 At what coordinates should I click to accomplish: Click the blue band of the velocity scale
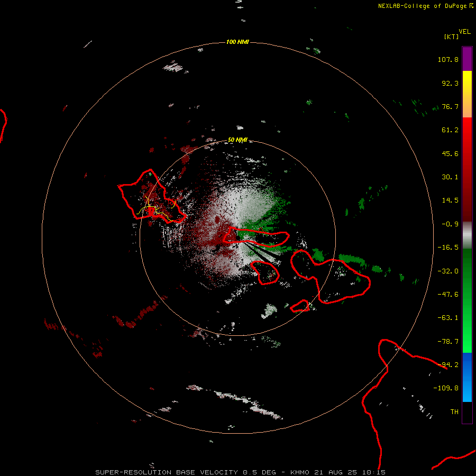click(x=467, y=377)
